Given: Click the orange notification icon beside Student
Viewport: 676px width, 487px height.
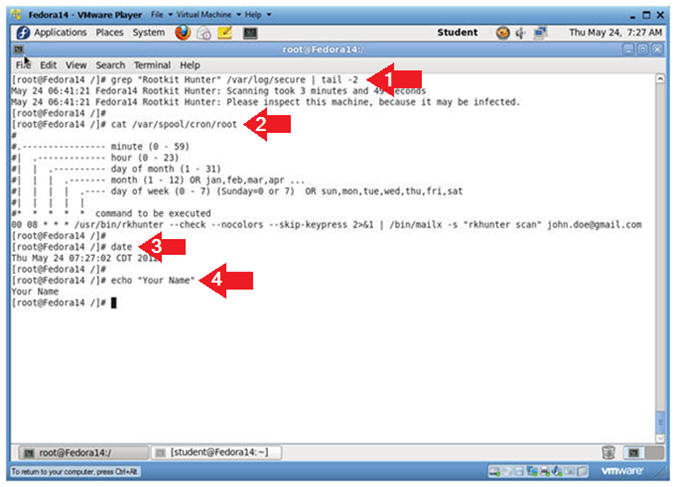Looking at the screenshot, I should click(503, 33).
